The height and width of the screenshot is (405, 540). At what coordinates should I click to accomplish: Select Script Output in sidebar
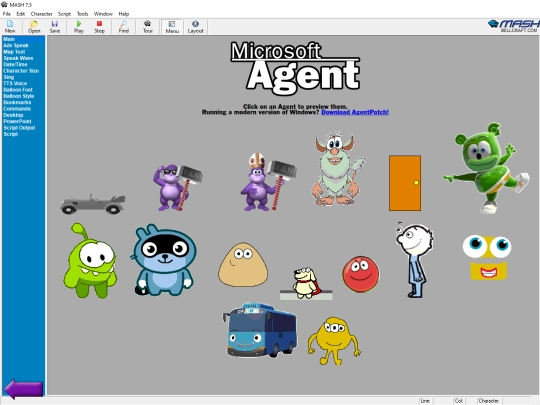(19, 128)
